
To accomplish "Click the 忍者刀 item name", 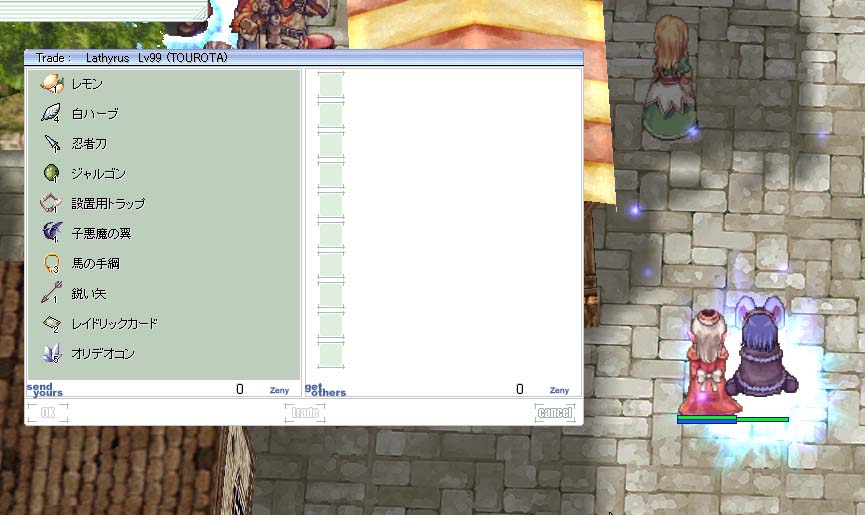I will 89,143.
